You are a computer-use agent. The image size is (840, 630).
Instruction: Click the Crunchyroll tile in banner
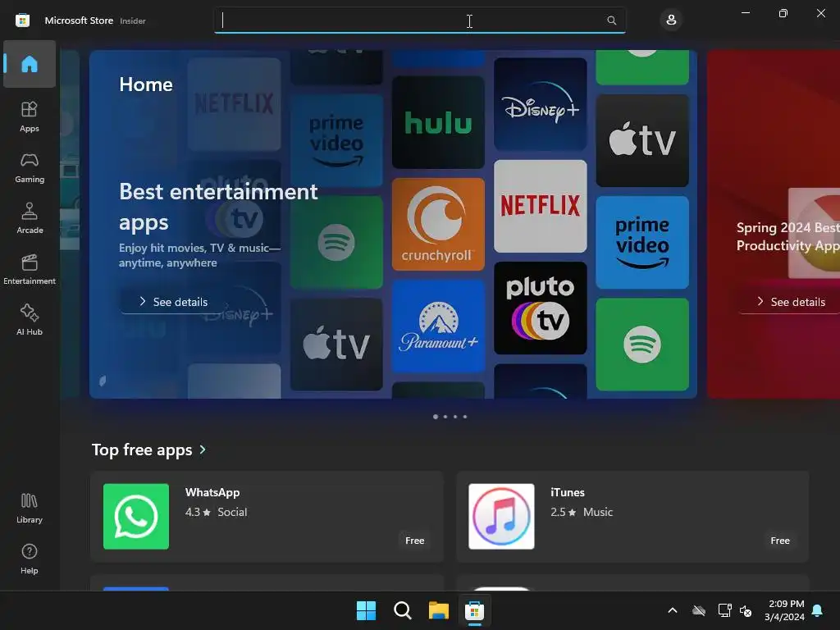(x=438, y=224)
